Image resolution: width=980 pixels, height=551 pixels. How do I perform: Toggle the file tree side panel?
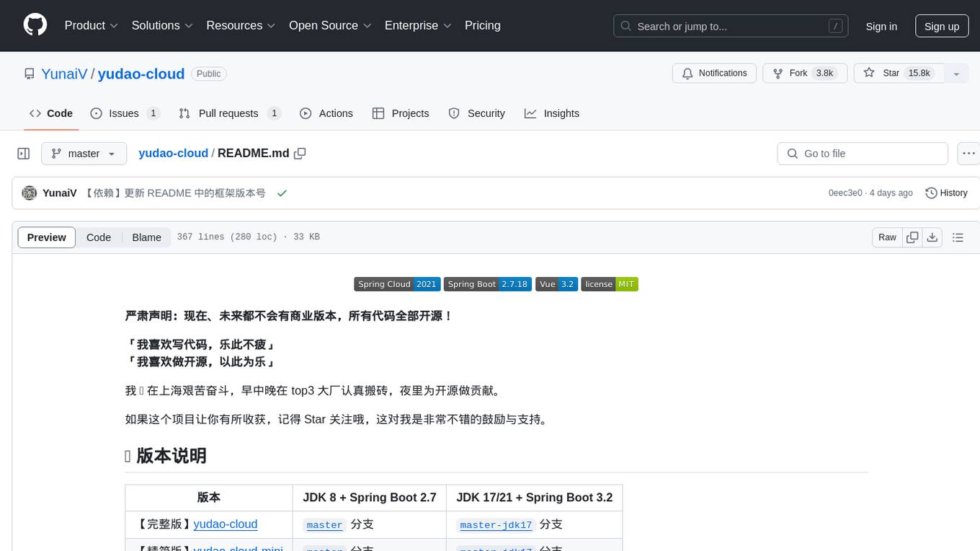pos(24,154)
